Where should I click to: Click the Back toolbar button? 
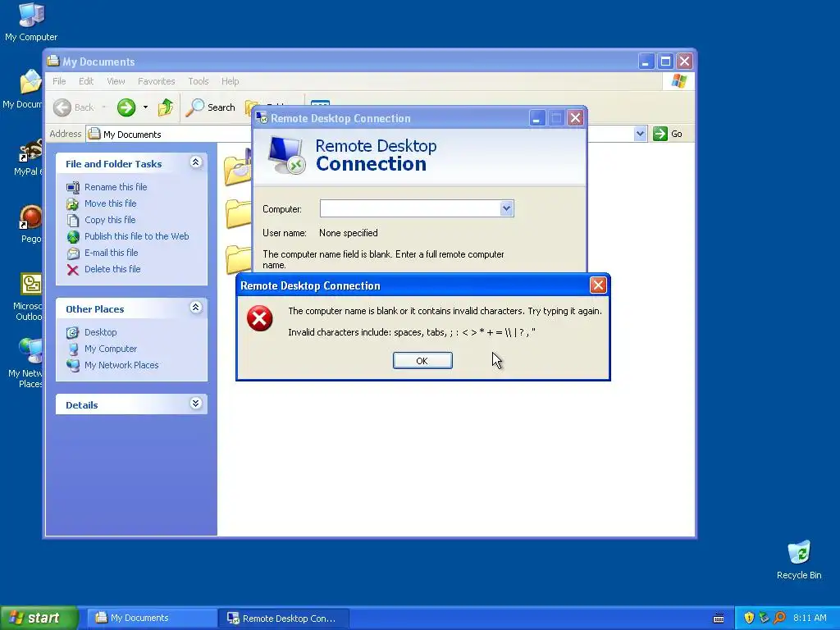(x=74, y=107)
